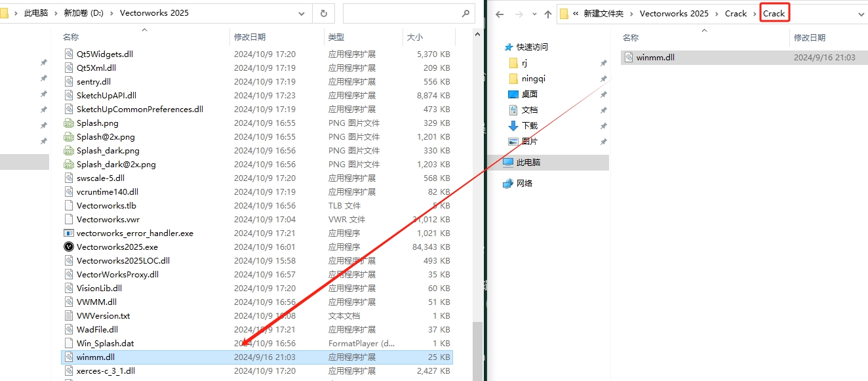
Task: Select Splash_dark@2x.png file
Action: pos(116,164)
